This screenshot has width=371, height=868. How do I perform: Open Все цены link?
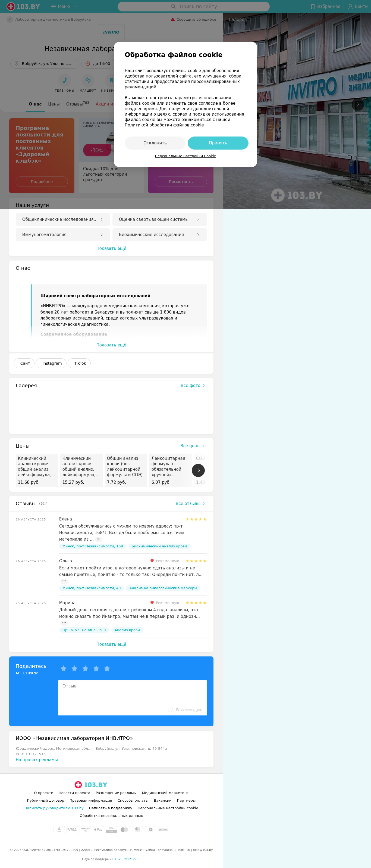pos(193,446)
